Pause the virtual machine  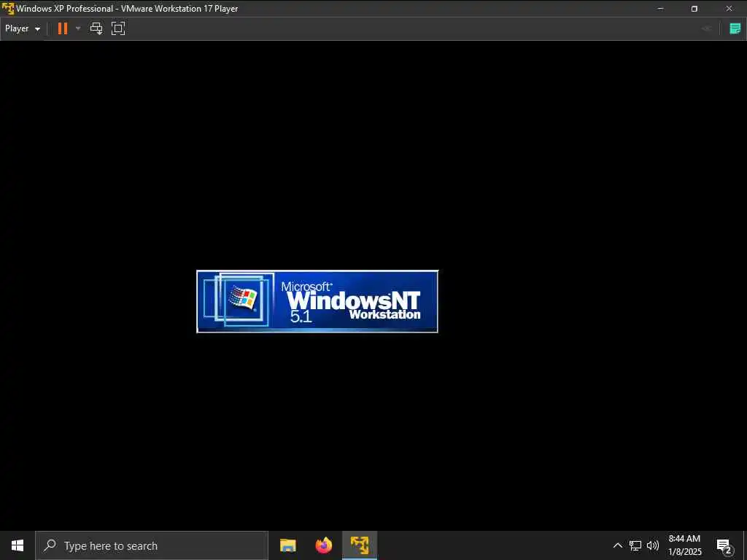click(x=63, y=28)
